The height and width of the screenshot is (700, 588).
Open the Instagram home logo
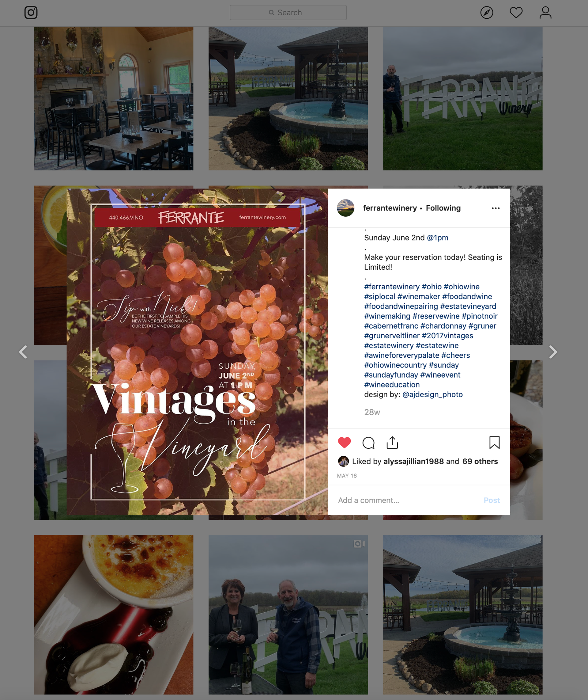pyautogui.click(x=31, y=13)
